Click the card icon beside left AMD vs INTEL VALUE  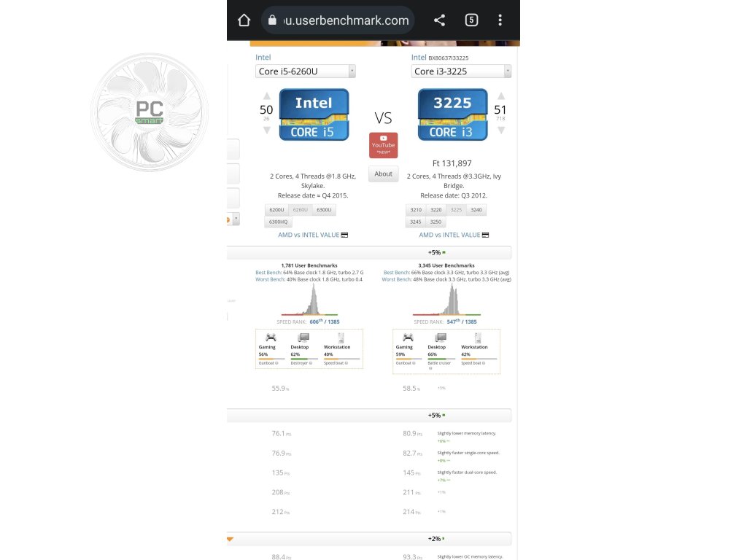tap(344, 235)
